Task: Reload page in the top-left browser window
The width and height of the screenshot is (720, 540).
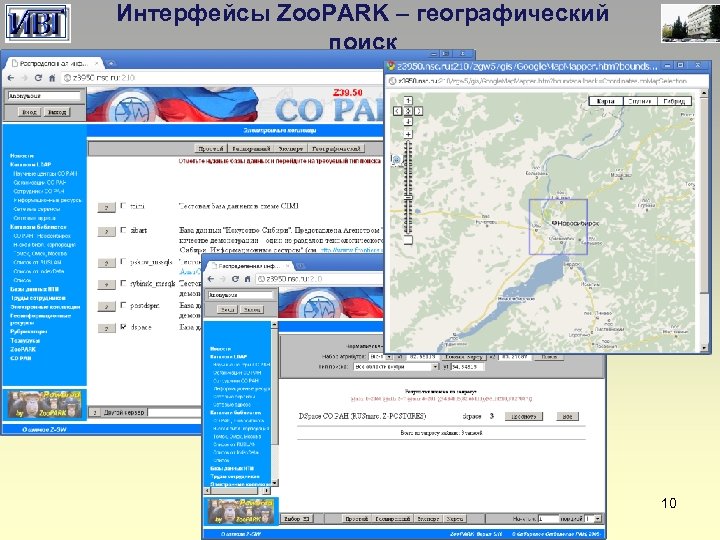Action: click(39, 78)
